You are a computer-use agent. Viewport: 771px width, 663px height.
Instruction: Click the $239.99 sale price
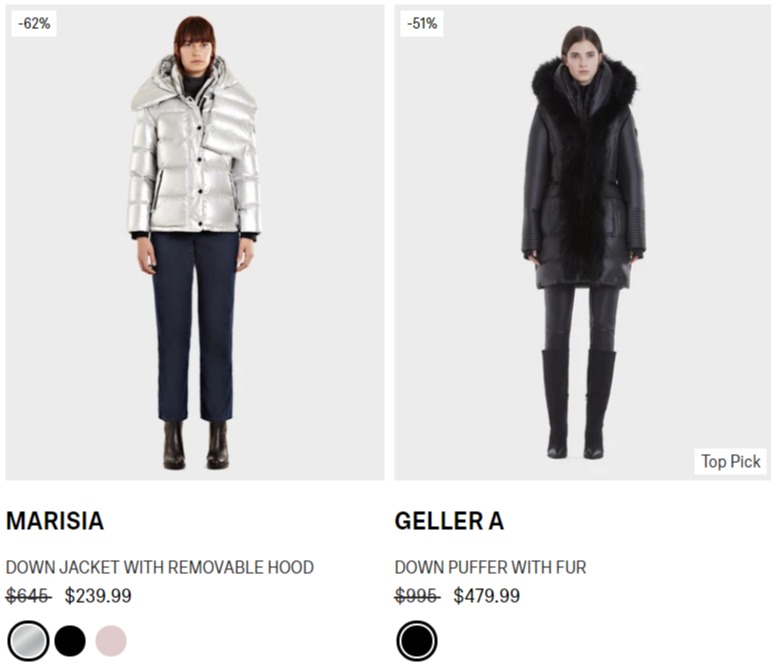pos(98,596)
